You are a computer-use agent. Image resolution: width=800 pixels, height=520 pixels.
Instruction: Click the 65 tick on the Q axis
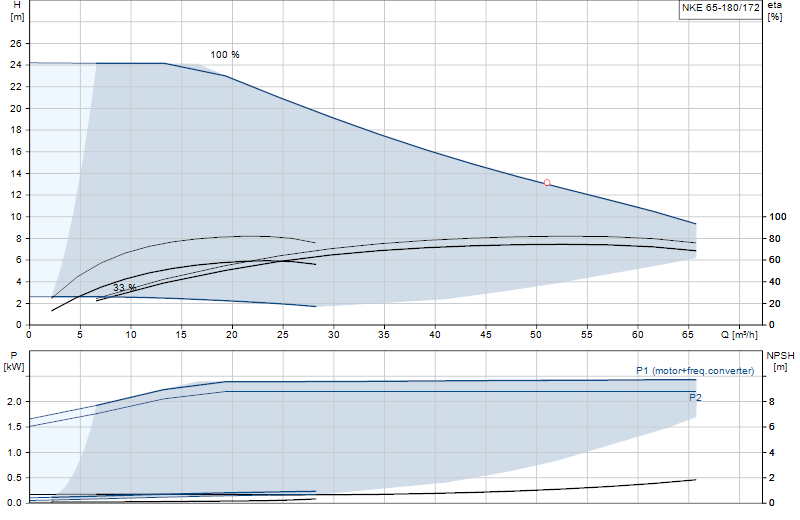688,335
